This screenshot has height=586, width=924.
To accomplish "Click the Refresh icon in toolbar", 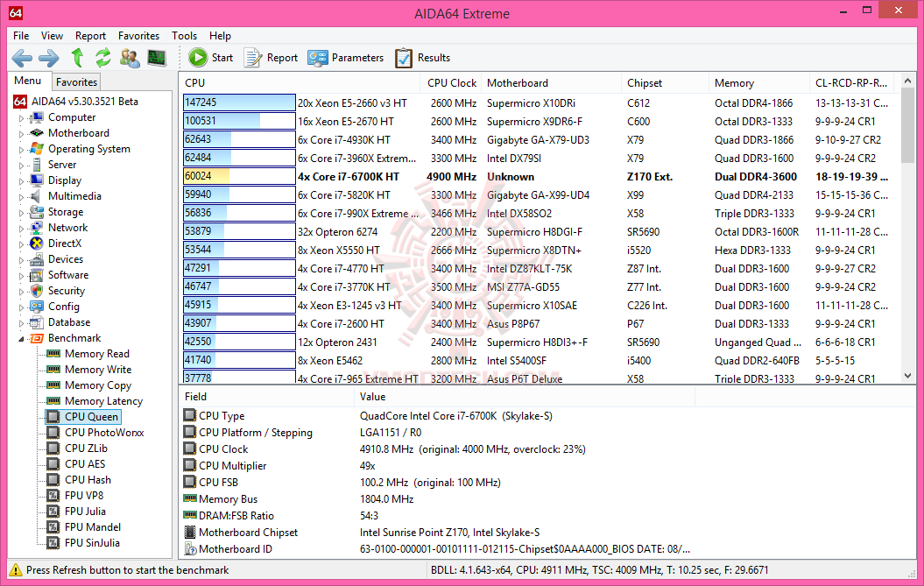I will pyautogui.click(x=103, y=58).
